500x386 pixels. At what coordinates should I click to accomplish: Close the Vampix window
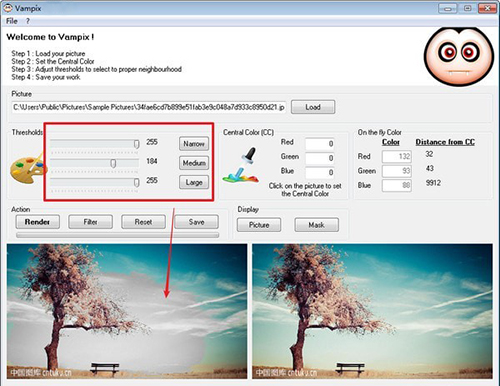point(487,8)
